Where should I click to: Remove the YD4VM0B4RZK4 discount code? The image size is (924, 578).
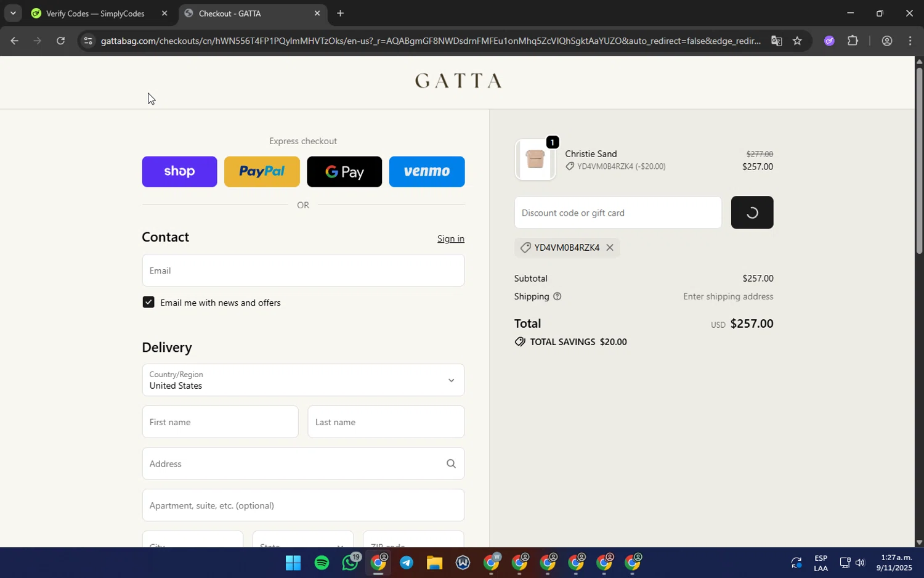click(610, 248)
